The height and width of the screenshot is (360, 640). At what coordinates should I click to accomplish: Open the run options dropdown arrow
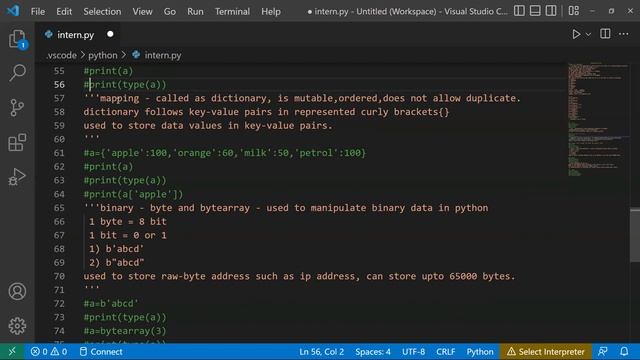click(588, 35)
